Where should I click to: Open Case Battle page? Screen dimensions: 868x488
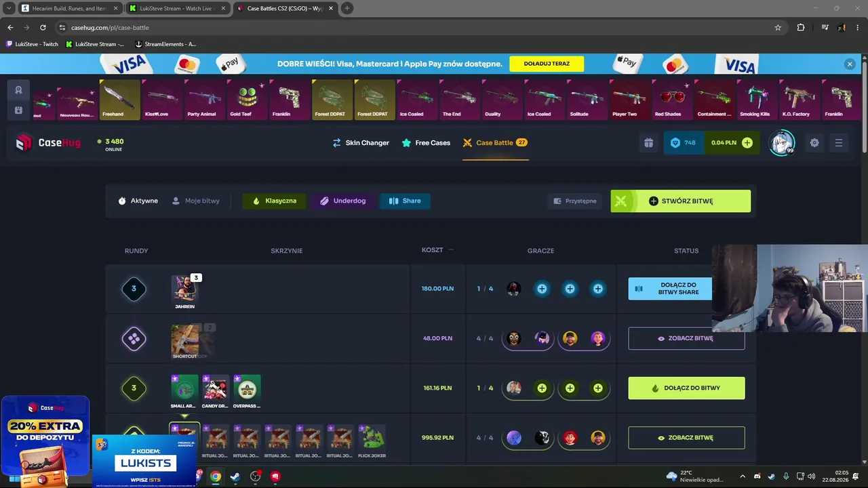coord(495,143)
